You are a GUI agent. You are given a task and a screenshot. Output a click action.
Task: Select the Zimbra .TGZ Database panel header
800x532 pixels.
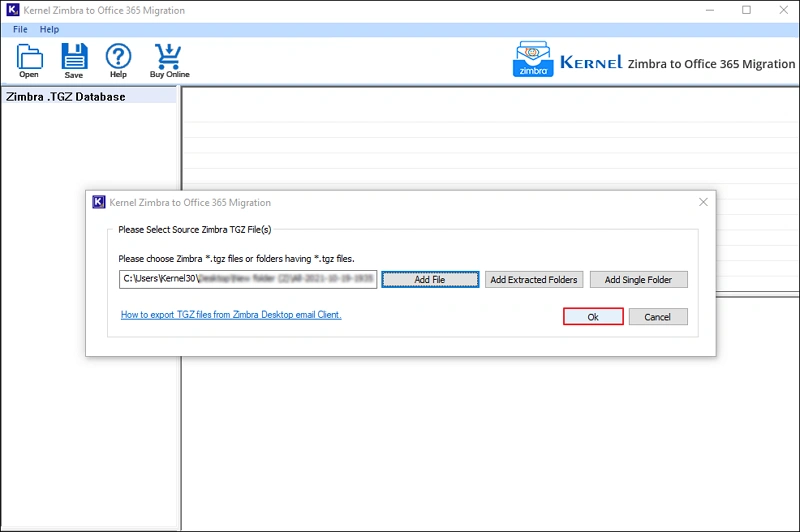pos(89,96)
